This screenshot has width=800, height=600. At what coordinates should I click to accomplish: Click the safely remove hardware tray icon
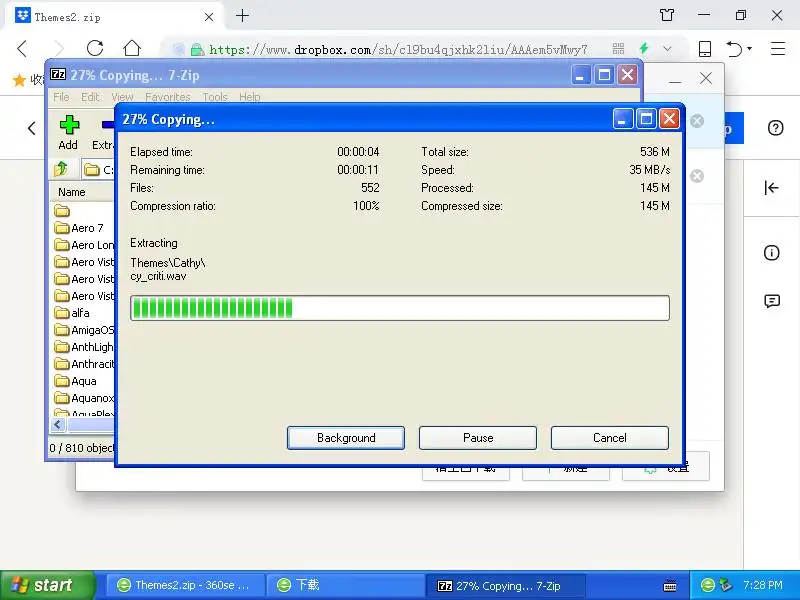coord(725,585)
